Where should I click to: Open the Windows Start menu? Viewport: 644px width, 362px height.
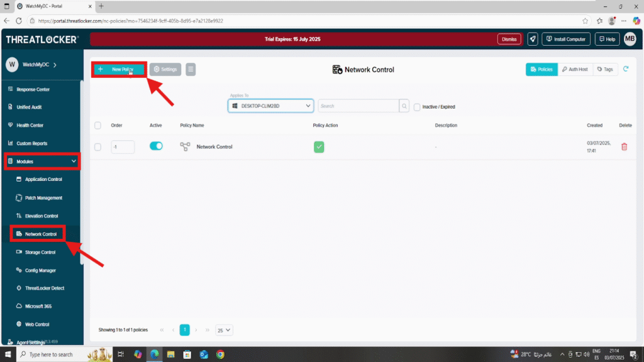8,354
